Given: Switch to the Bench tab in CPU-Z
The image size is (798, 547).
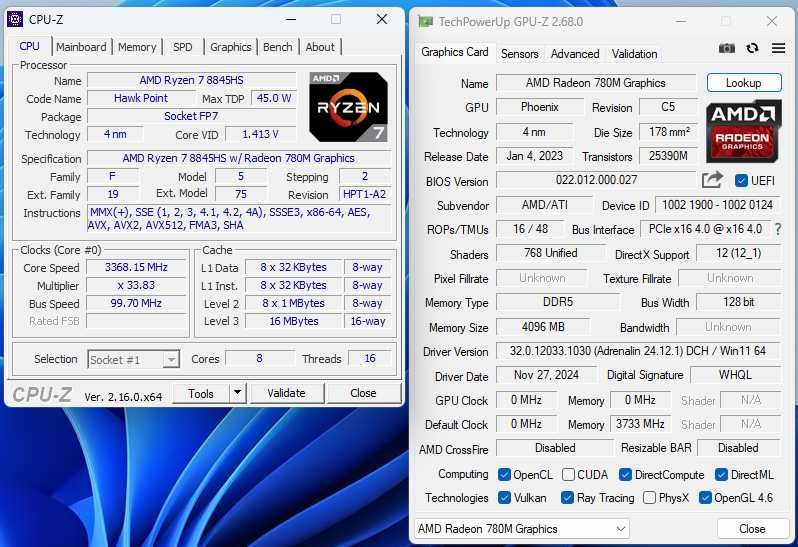Looking at the screenshot, I should 278,47.
